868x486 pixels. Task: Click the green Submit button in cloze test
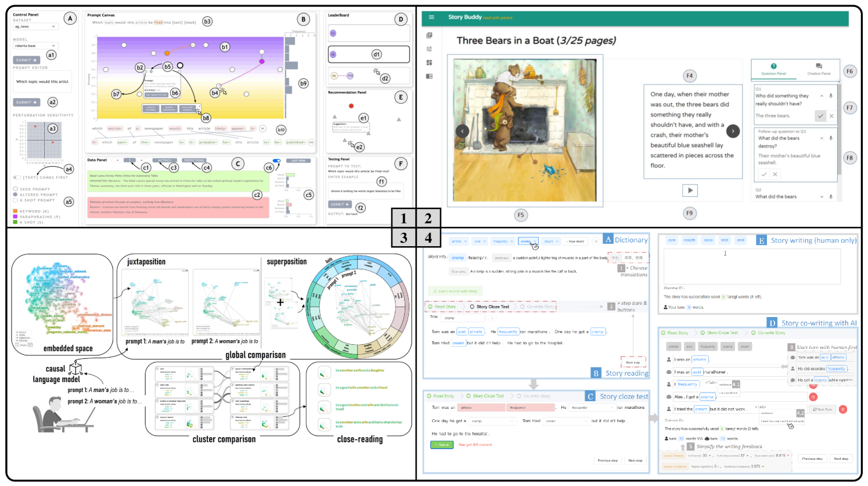pyautogui.click(x=442, y=445)
